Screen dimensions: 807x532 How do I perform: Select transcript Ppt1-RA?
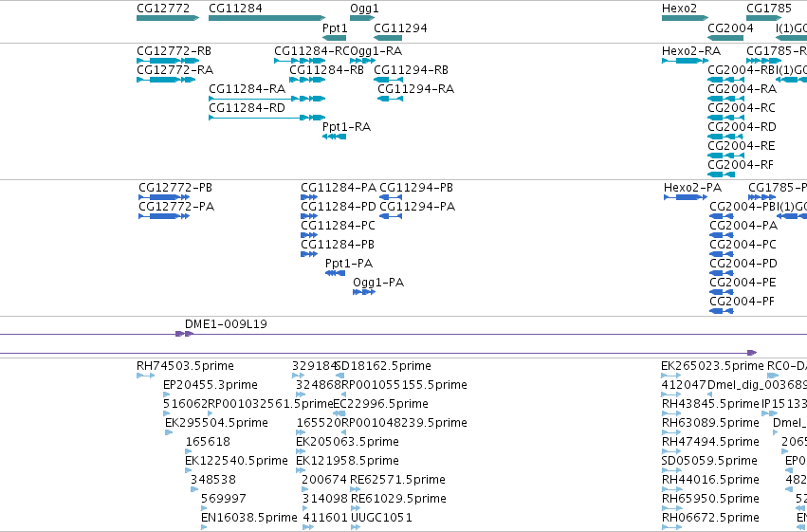coord(334,137)
